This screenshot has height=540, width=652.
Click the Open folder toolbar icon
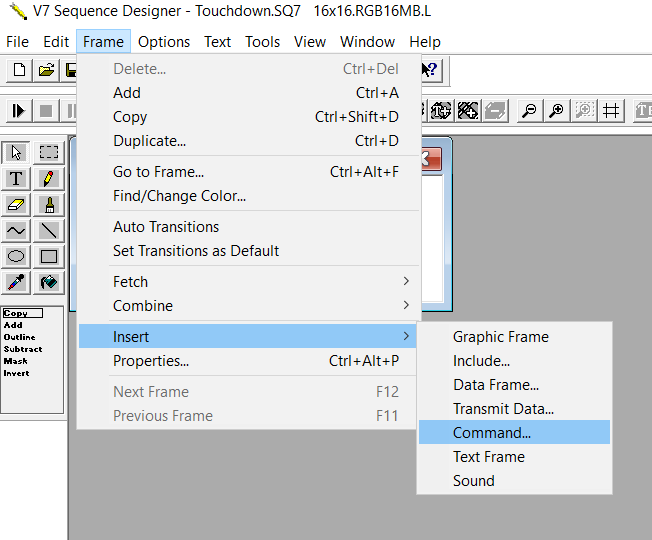click(46, 70)
